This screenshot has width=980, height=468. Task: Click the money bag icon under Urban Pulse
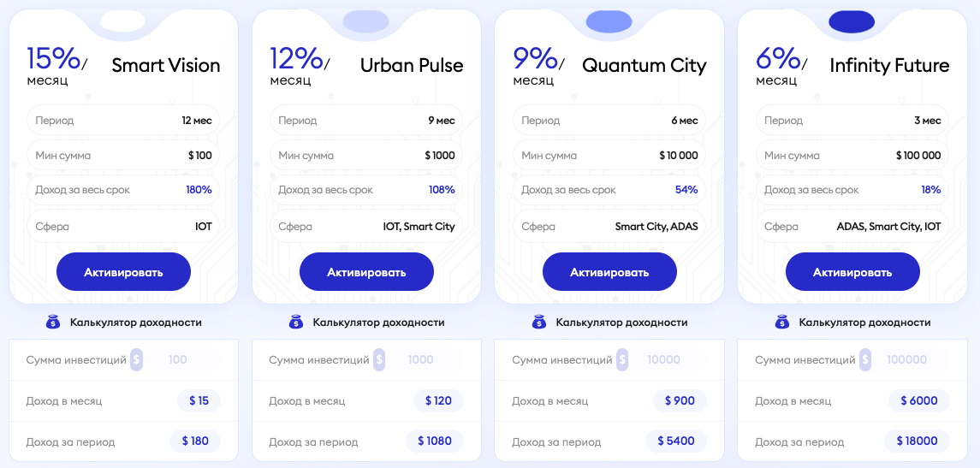[x=296, y=323]
